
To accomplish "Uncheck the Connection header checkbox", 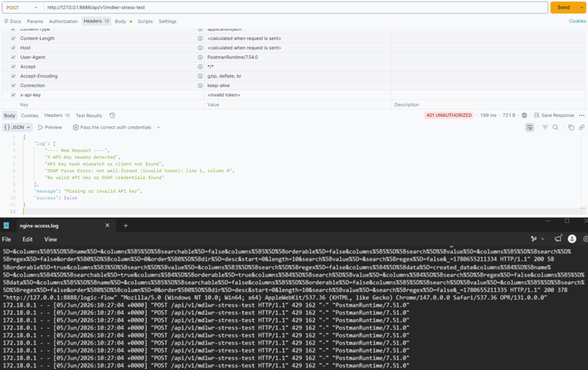I will point(13,85).
